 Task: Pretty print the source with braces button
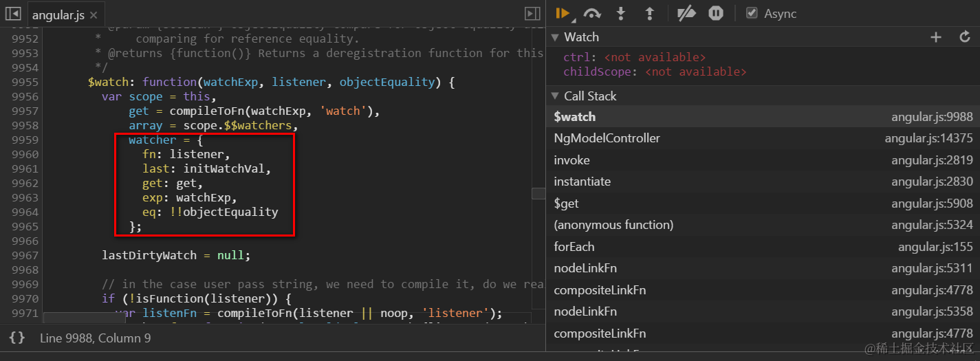pos(17,338)
